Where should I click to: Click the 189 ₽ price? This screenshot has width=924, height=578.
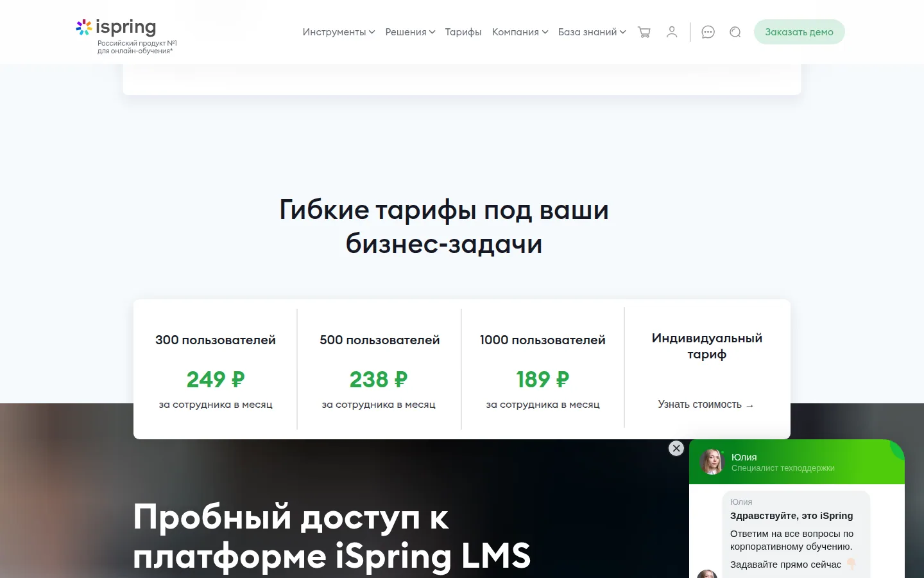pos(543,380)
